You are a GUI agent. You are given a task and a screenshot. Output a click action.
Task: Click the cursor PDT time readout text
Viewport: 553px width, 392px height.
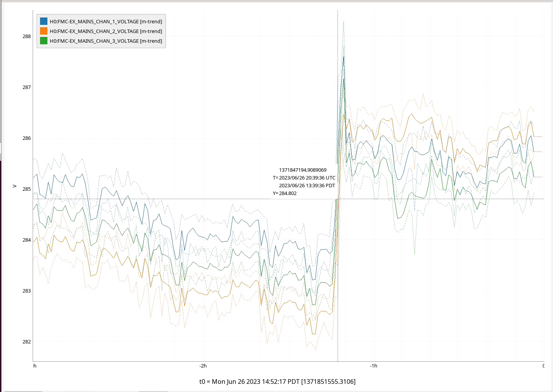click(307, 186)
